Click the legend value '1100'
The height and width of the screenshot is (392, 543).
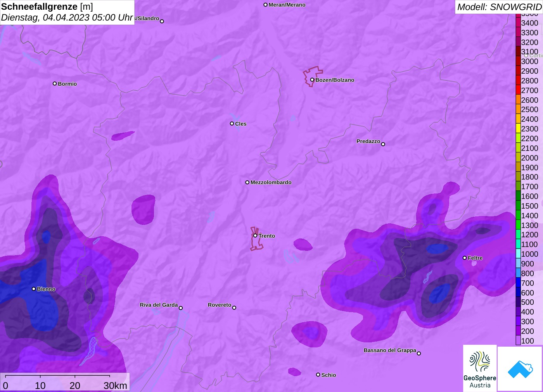click(529, 244)
